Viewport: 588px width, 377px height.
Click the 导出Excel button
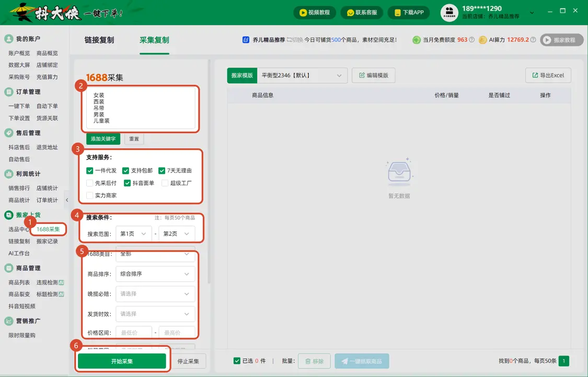click(548, 75)
